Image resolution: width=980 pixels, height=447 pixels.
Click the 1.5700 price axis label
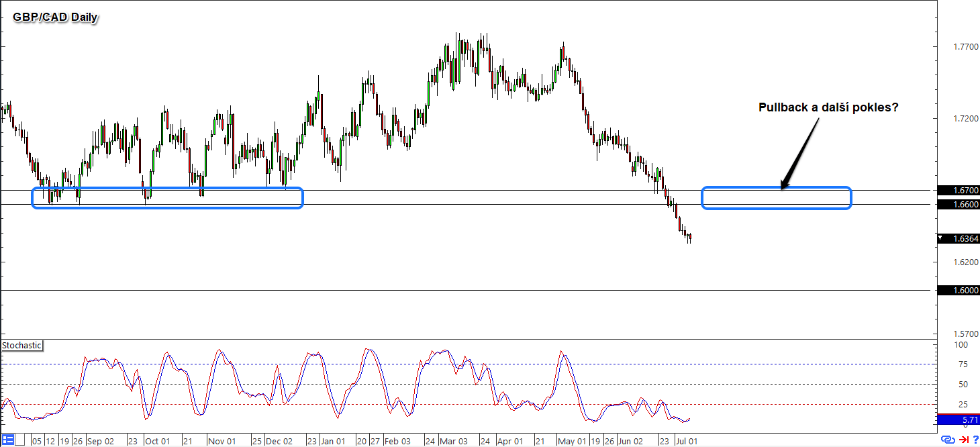point(966,334)
